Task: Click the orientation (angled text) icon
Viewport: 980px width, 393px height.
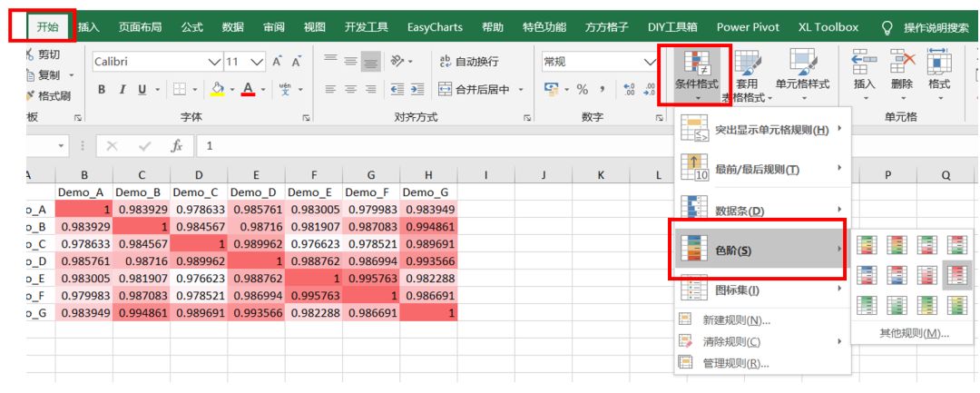Action: 398,61
